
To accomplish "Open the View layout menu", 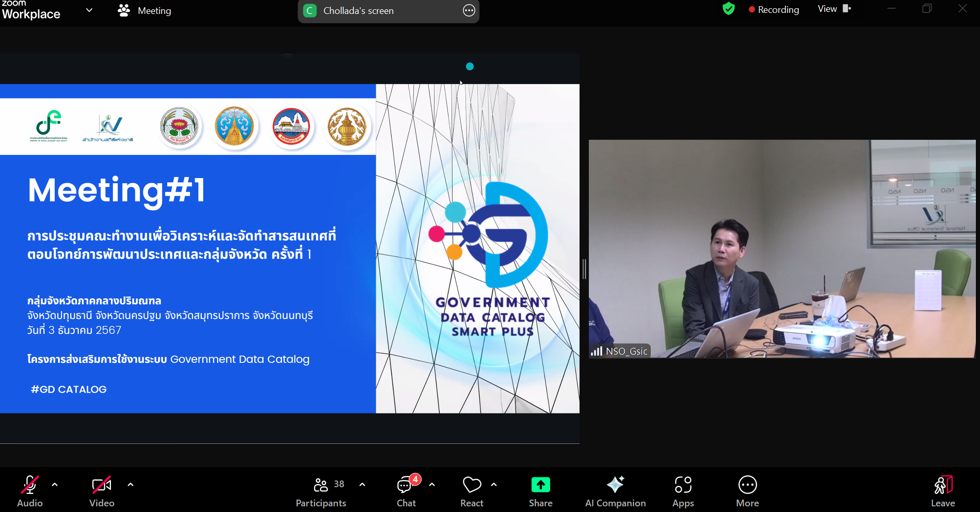I will [x=834, y=9].
